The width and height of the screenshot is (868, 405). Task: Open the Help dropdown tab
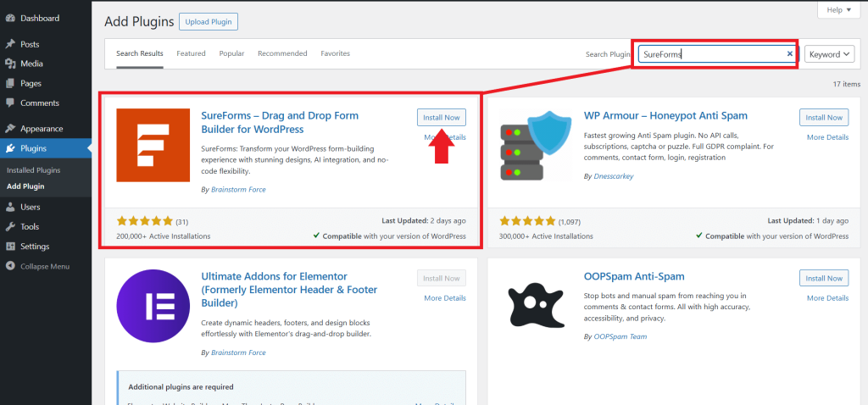[839, 10]
